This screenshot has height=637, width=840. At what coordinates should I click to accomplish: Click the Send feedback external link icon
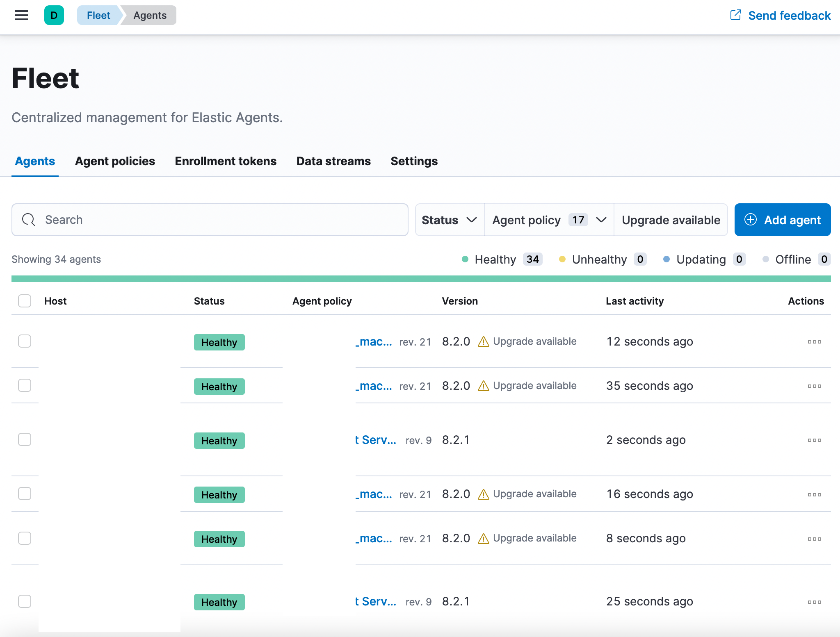click(736, 15)
